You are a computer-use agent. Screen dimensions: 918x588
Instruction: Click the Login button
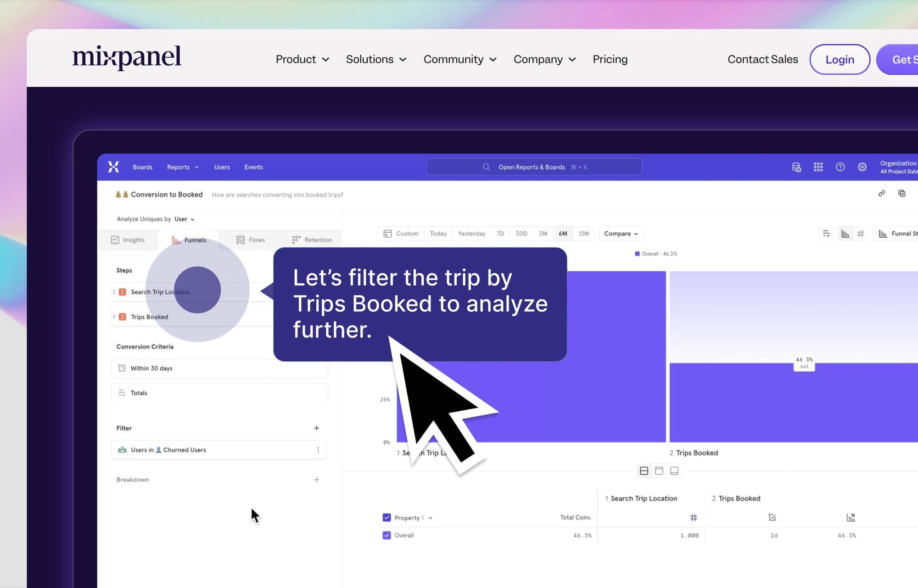[840, 59]
